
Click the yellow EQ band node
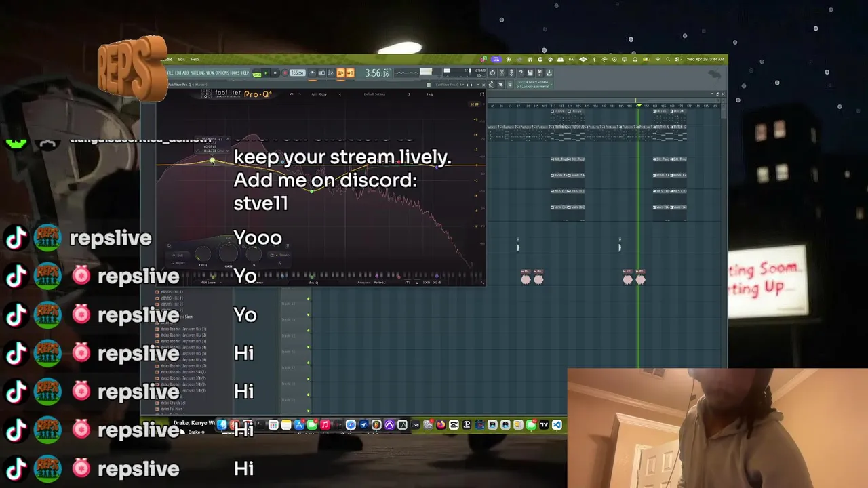pos(212,161)
